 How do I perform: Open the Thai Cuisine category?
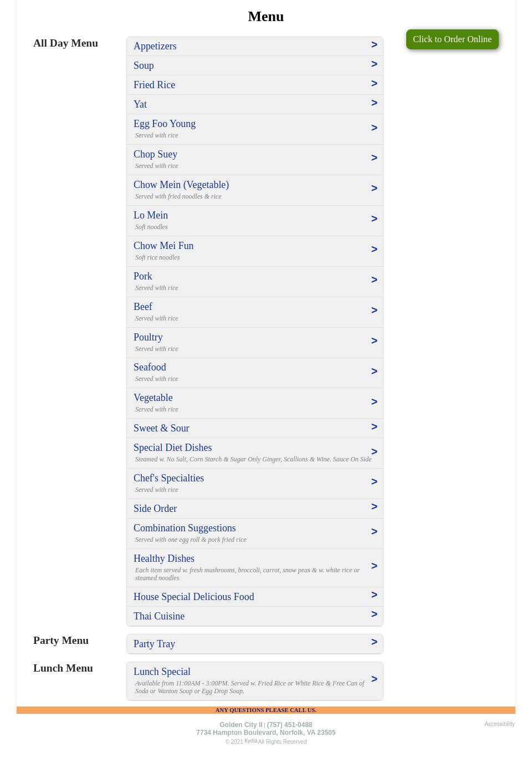[x=159, y=616]
